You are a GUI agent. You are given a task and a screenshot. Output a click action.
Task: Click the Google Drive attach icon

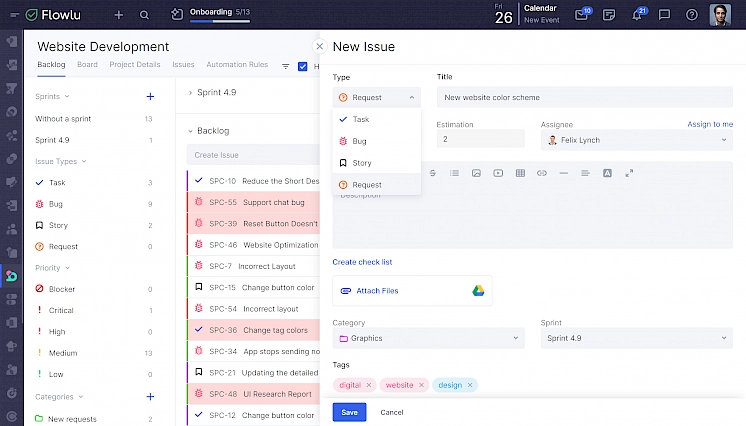point(478,291)
